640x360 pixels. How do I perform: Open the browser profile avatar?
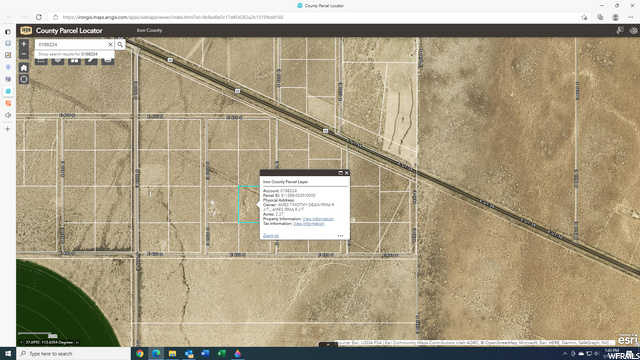tap(616, 17)
